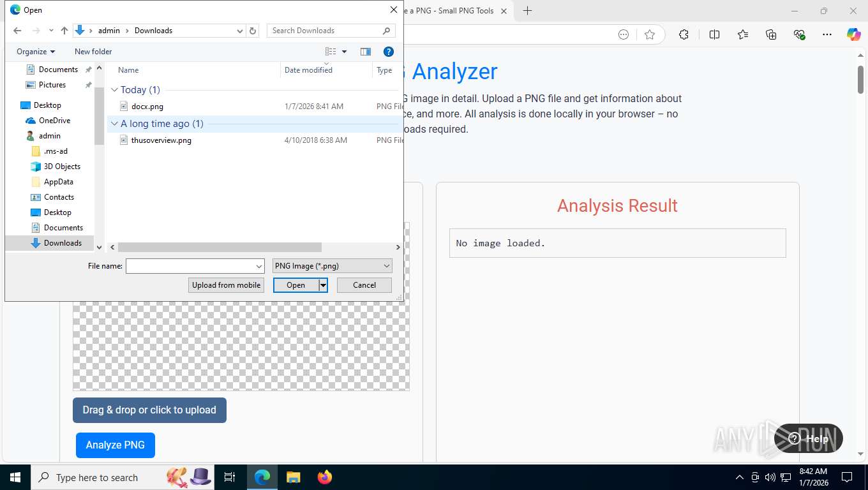Open 3D Objects folder
The height and width of the screenshot is (490, 868).
click(62, 167)
